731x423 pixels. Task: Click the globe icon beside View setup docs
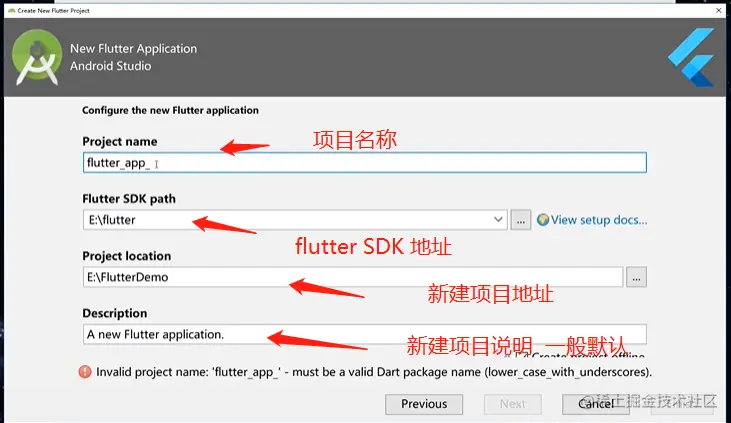542,220
